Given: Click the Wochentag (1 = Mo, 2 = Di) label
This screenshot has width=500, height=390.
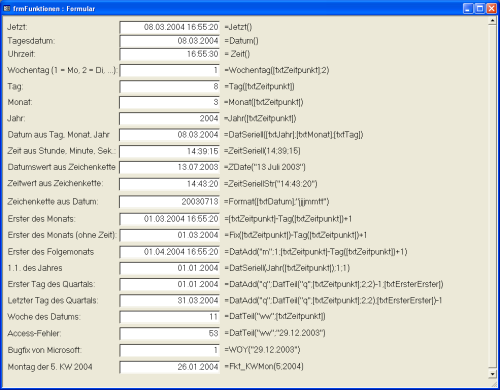Looking at the screenshot, I should pos(62,70).
